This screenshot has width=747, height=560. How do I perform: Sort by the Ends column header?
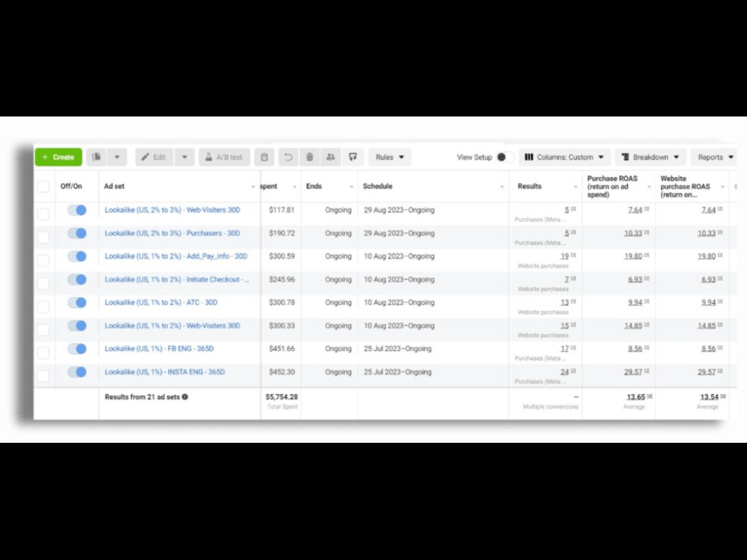pyautogui.click(x=314, y=186)
